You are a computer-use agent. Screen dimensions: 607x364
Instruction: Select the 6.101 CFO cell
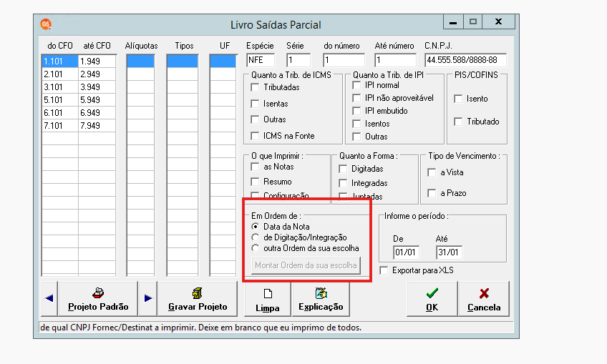click(x=60, y=112)
